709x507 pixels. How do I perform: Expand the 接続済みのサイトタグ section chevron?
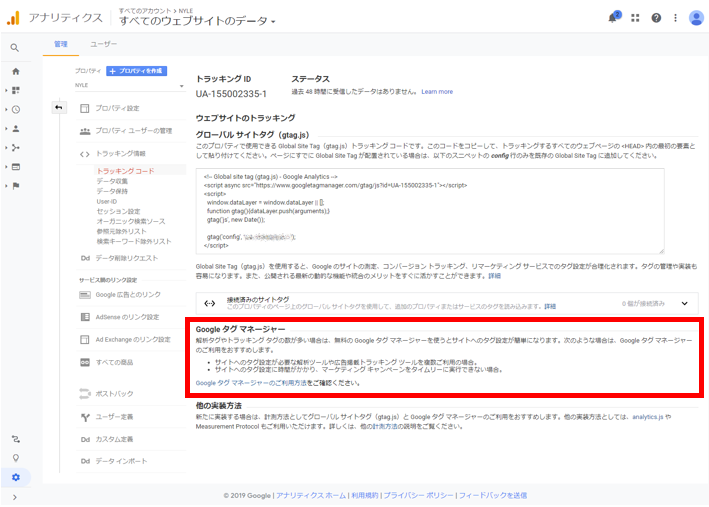coord(685,303)
